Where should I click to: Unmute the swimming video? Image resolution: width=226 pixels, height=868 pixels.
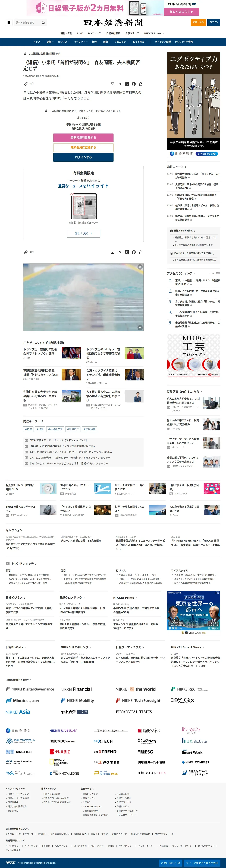140,327
